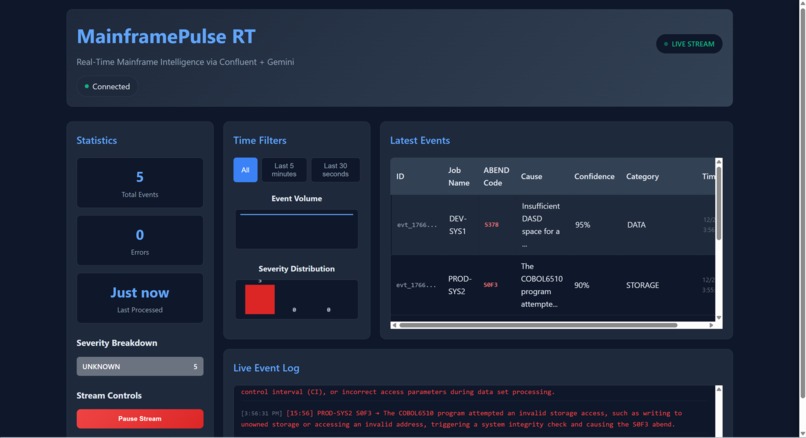Image resolution: width=806 pixels, height=438 pixels.
Task: Click the Insufficient DASD space cause cell
Action: pyautogui.click(x=541, y=225)
